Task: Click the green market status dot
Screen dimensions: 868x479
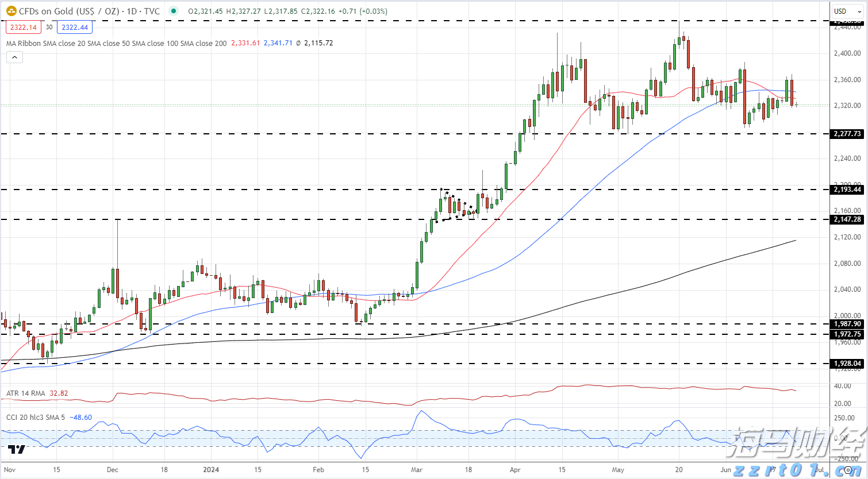Action: click(x=174, y=11)
